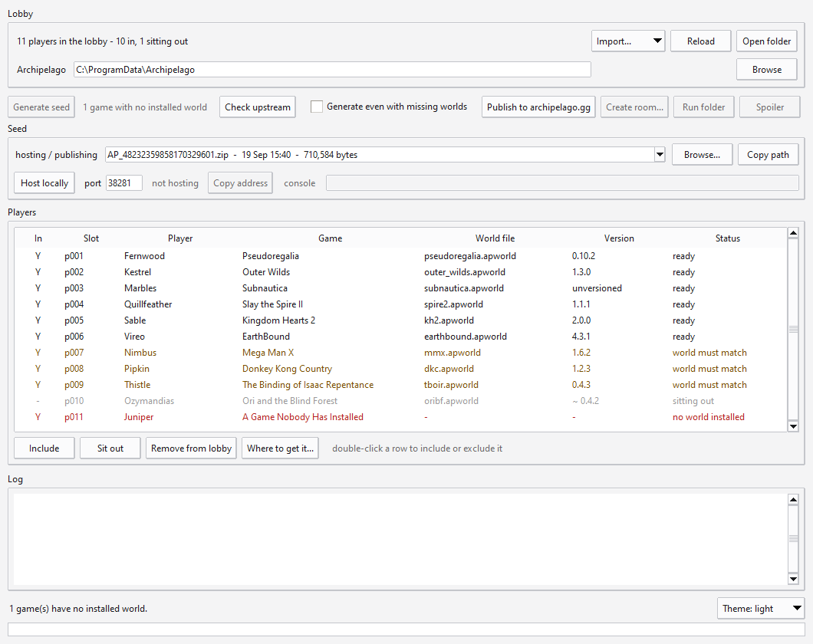The height and width of the screenshot is (644, 813).
Task: Remove from lobby button
Action: point(191,449)
